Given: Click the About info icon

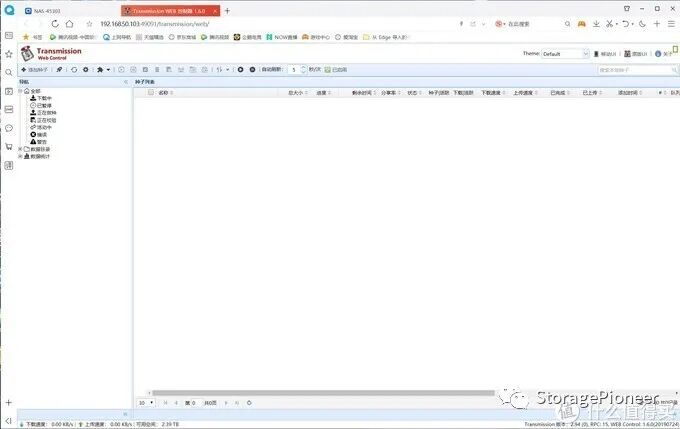Looking at the screenshot, I should pyautogui.click(x=658, y=54).
